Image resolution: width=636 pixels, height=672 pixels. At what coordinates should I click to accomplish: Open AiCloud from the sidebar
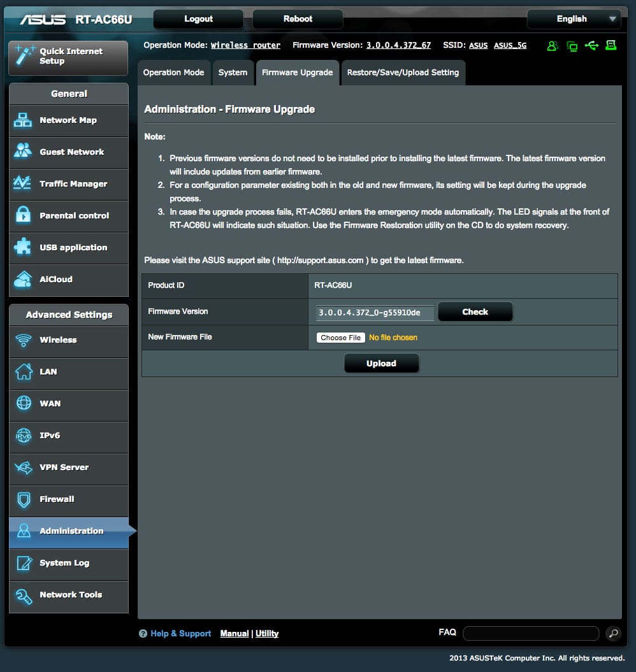(x=69, y=280)
